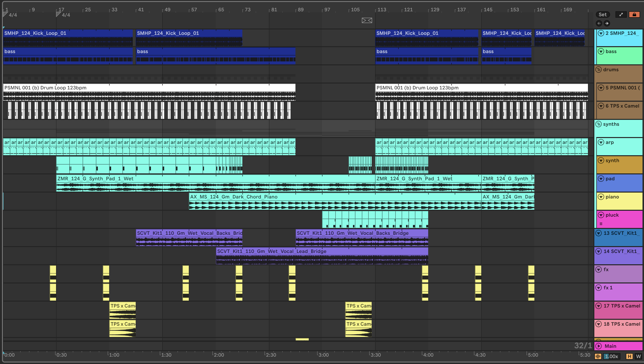Toggle the W optimize width button
Viewport: 644px width, 364px height.
click(x=638, y=356)
